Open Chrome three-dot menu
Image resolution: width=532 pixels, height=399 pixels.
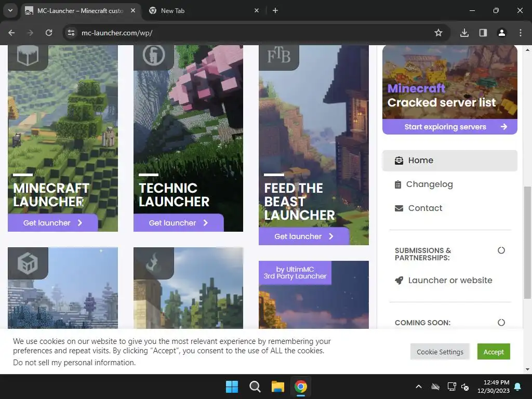(521, 33)
